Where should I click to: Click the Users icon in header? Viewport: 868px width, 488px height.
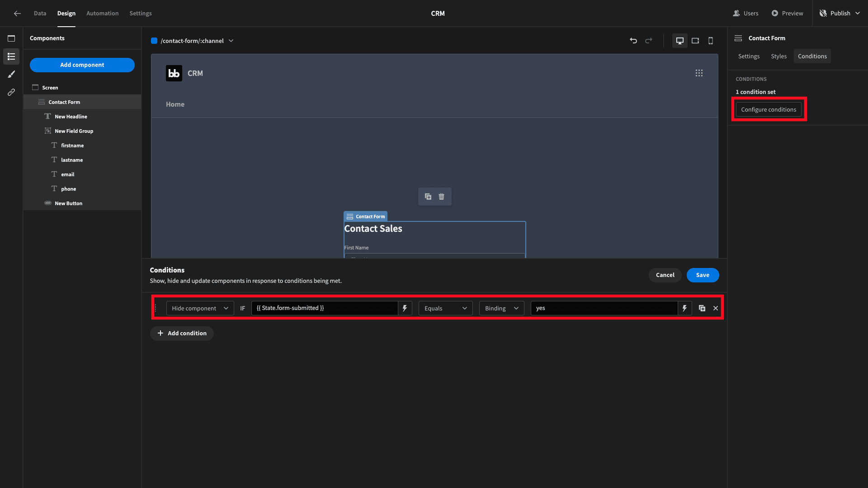click(x=736, y=14)
